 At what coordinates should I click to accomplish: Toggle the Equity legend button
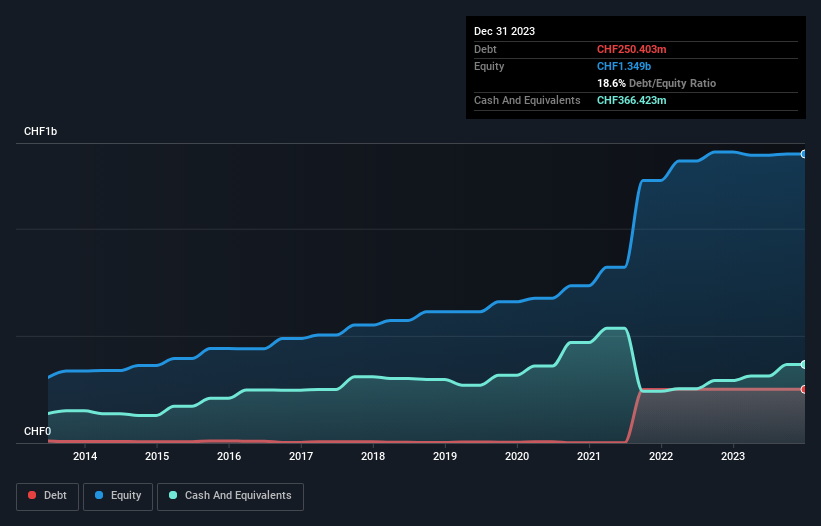click(x=118, y=496)
